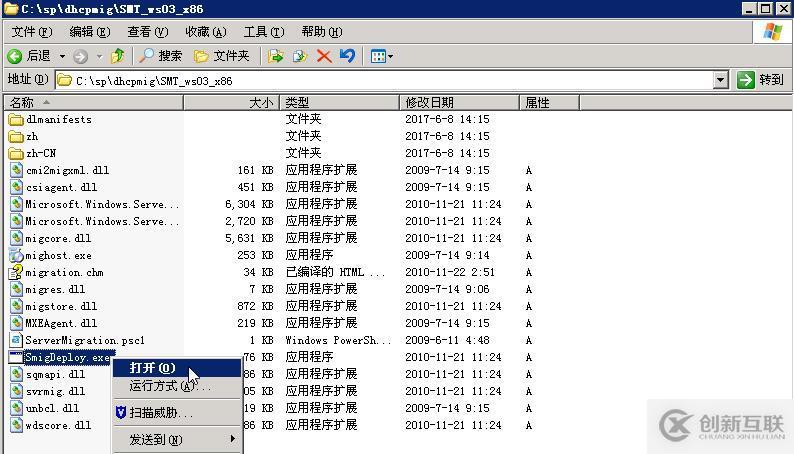794x454 pixels.
Task: Click the red Delete icon
Action: 324,56
